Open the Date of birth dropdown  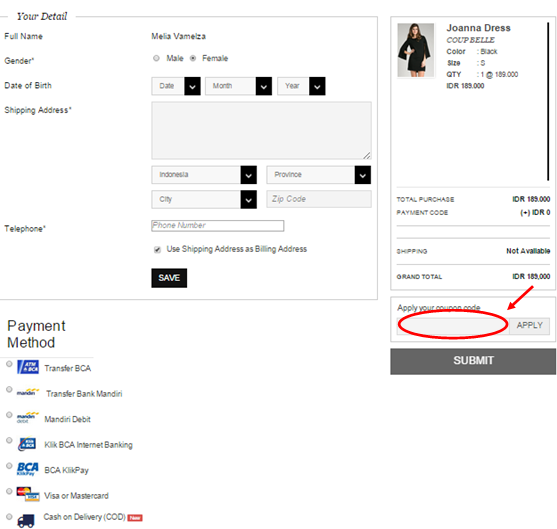coord(176,86)
